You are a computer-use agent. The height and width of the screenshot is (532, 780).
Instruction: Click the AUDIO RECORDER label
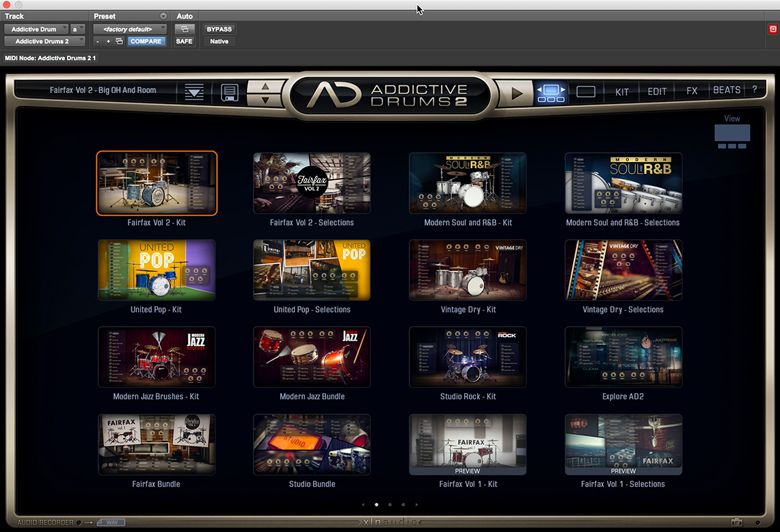coord(45,522)
